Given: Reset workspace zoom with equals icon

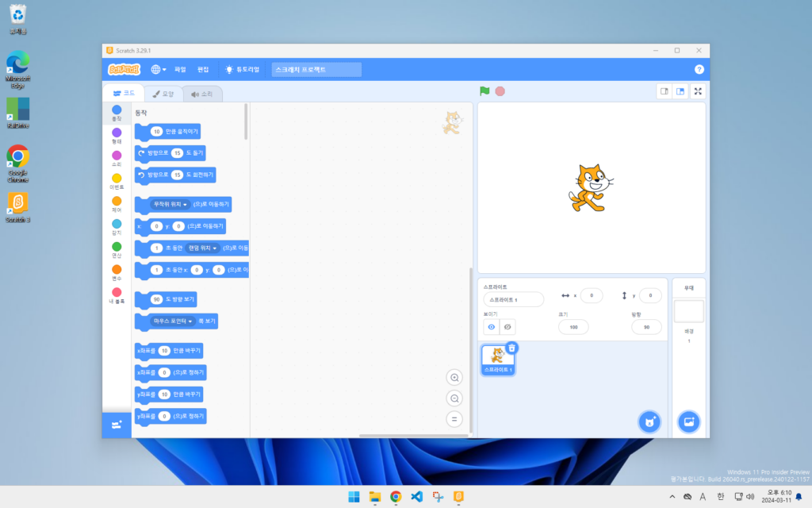Looking at the screenshot, I should coord(454,419).
